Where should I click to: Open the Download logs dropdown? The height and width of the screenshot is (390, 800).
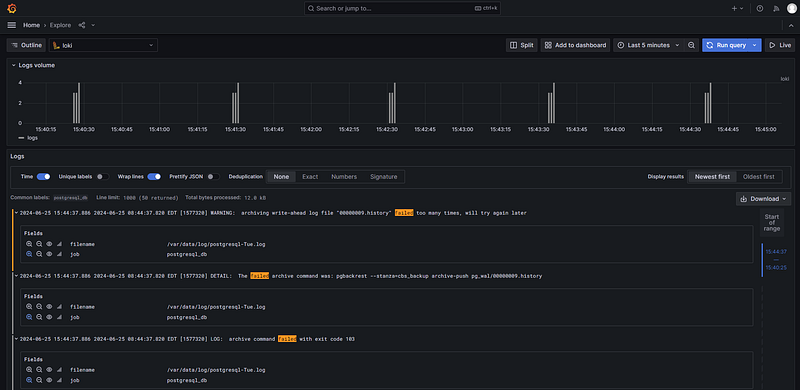tap(763, 199)
